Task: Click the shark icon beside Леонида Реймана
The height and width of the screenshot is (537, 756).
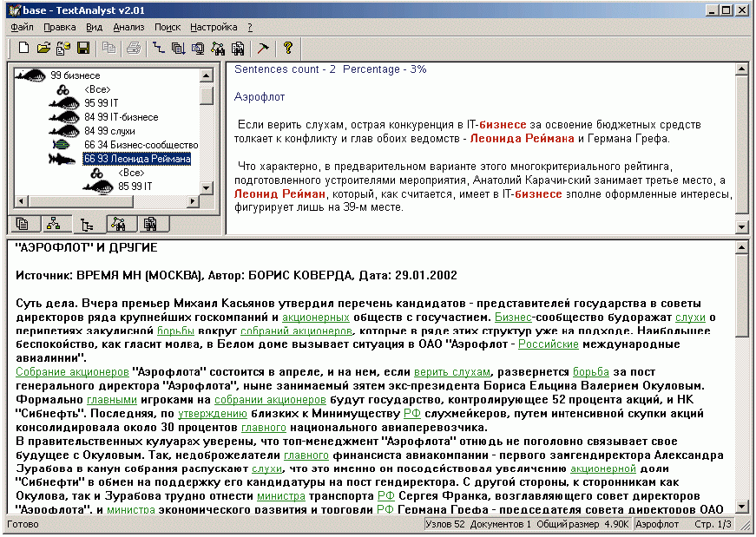Action: 62,159
